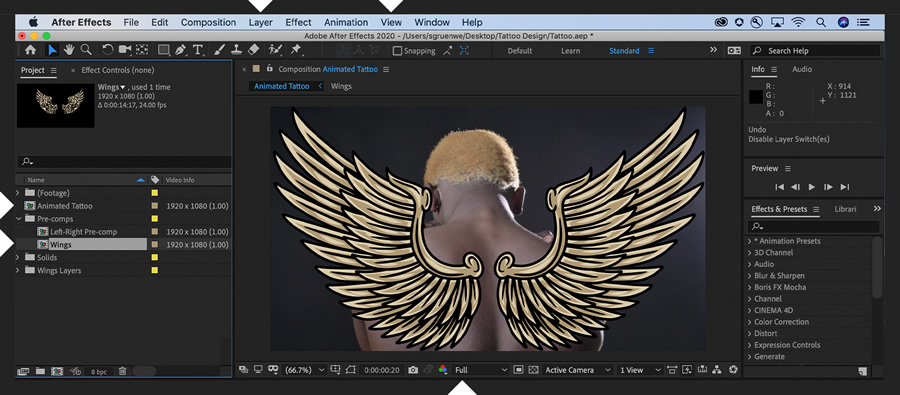Click the Search Help field
Screen dimensions: 900x395
tap(815, 51)
